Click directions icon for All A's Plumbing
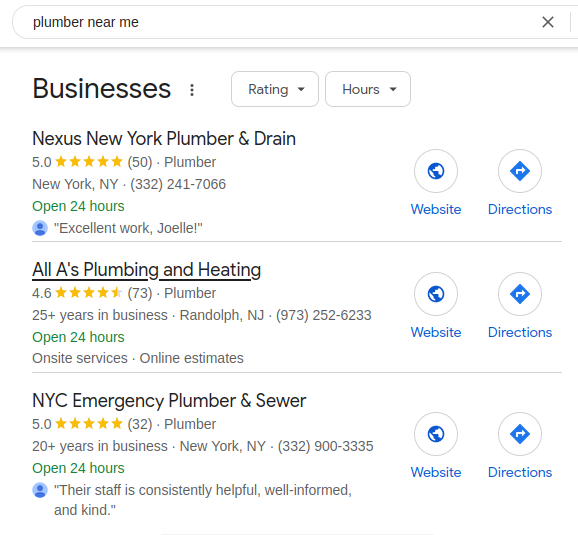 coord(520,294)
